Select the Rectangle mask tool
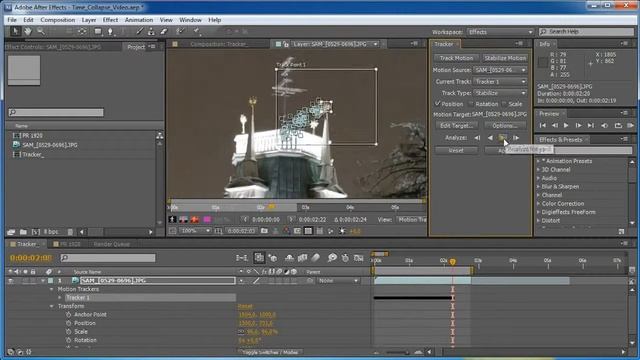640x360 pixels. coord(98,31)
